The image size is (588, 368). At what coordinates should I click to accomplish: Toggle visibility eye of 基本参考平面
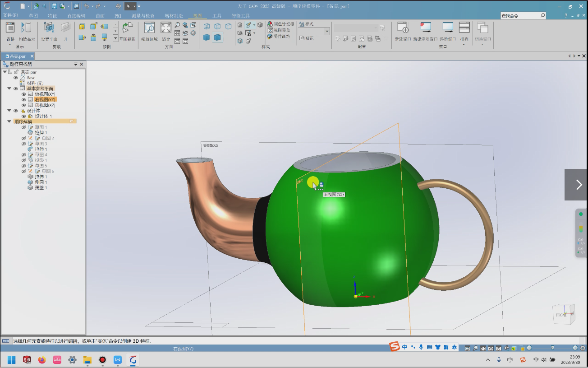point(16,89)
